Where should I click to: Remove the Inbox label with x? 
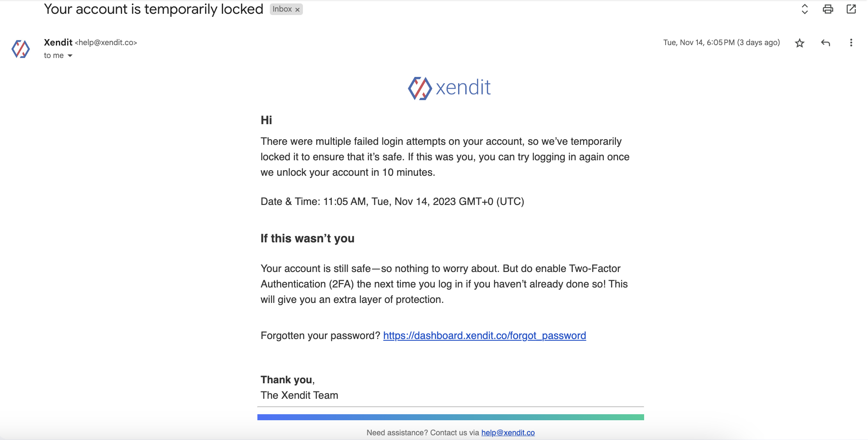(x=297, y=9)
